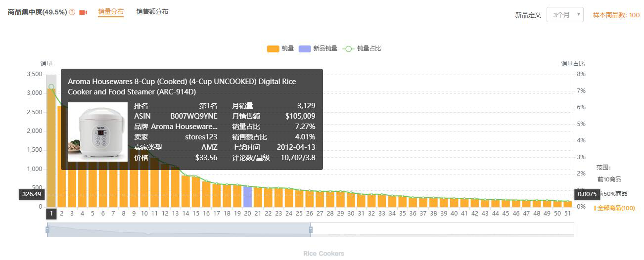644x260 pixels.
Task: Click the seller name stores123
Action: click(x=201, y=137)
